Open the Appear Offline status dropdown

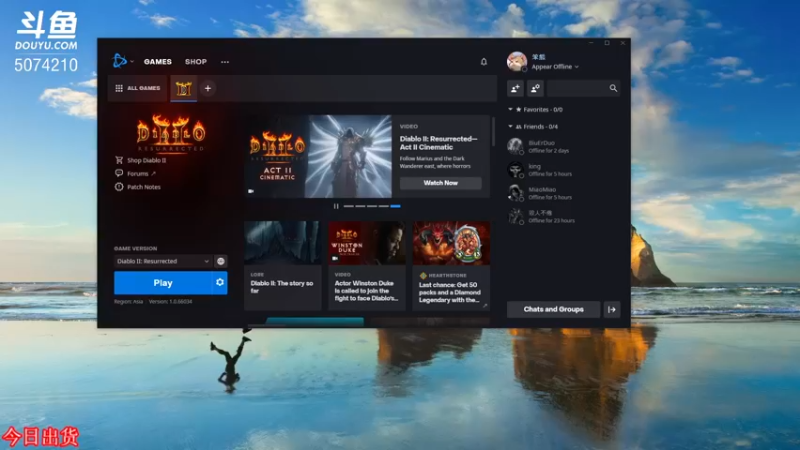[x=555, y=67]
